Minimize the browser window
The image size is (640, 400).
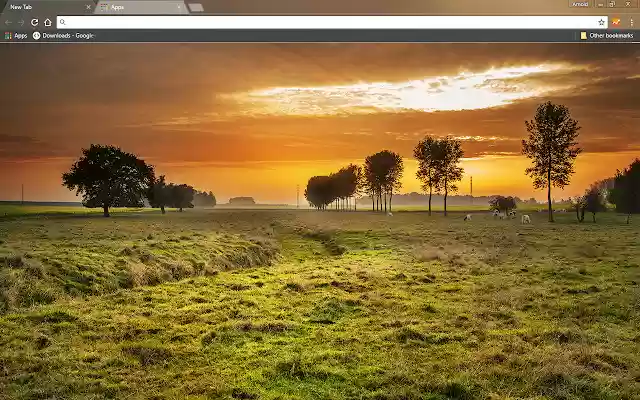pos(601,4)
